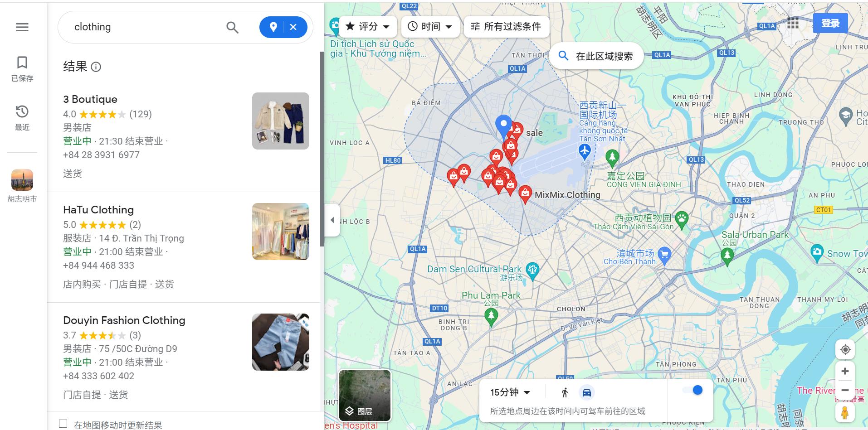Open the main hamburger menu
The height and width of the screenshot is (430, 868).
coord(21,27)
